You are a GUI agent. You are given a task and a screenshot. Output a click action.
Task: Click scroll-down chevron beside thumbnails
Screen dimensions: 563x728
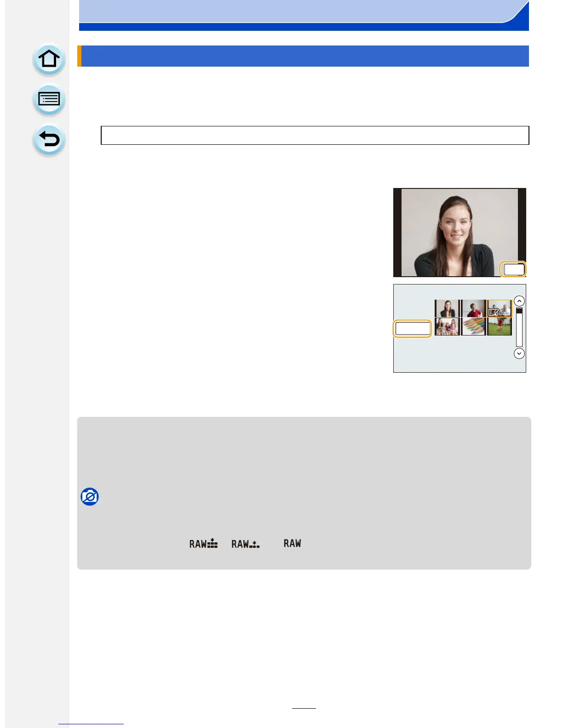[519, 353]
